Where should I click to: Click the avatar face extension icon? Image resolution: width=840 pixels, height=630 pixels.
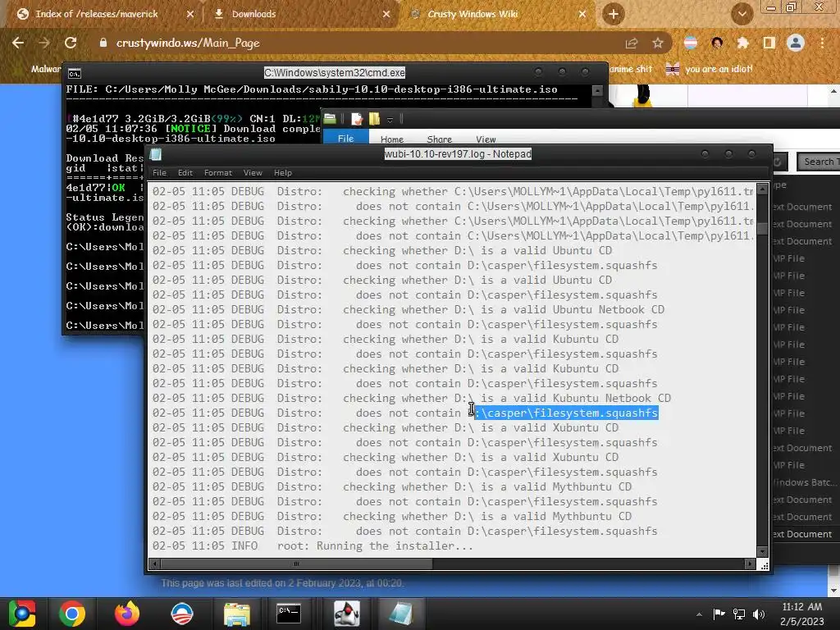(717, 43)
